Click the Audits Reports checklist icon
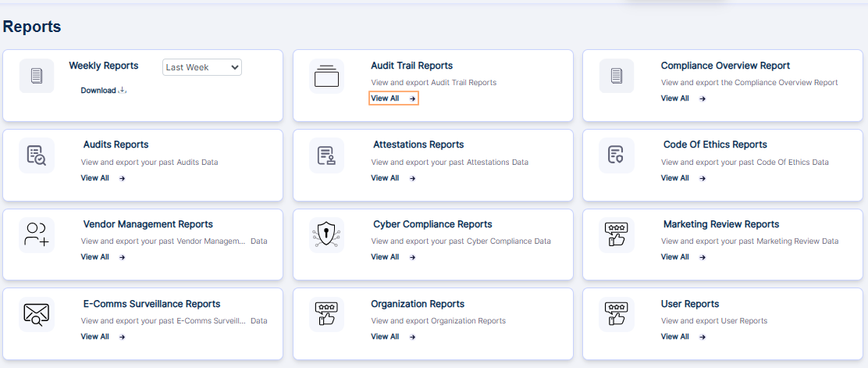868x368 pixels. [x=37, y=155]
